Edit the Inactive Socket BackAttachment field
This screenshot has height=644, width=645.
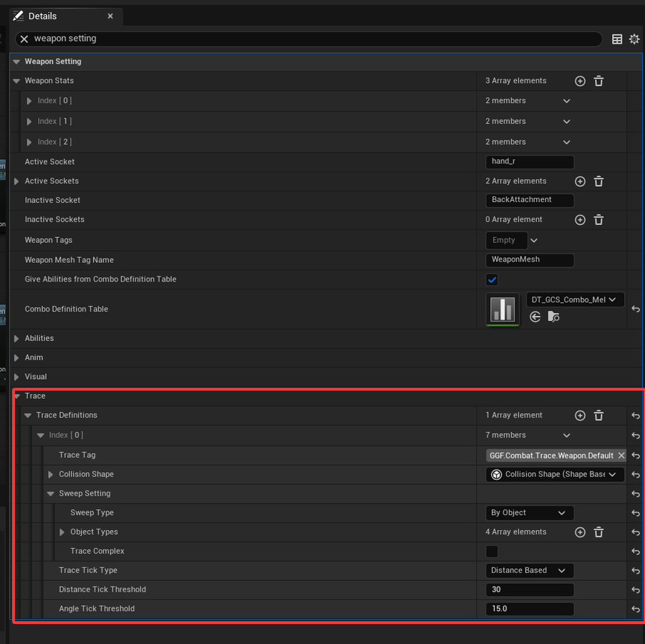pos(530,201)
